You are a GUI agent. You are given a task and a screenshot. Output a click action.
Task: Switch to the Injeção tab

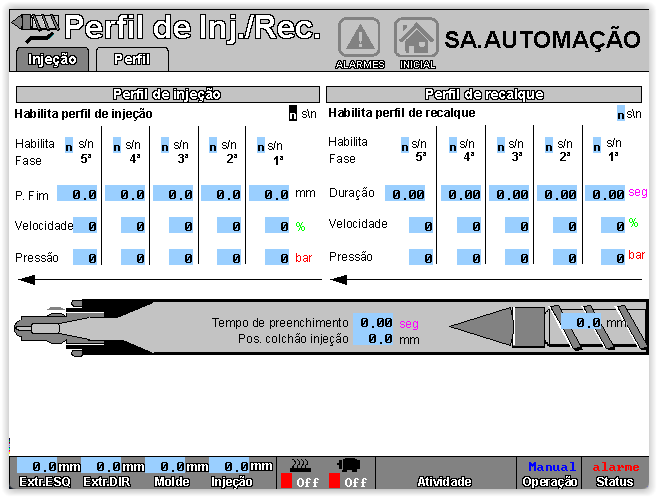click(52, 59)
